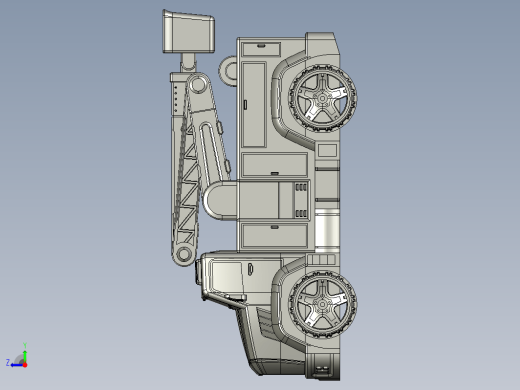Image resolution: width=520 pixels, height=390 pixels.
Task: Click the small top compartment door
Action: [262, 49]
